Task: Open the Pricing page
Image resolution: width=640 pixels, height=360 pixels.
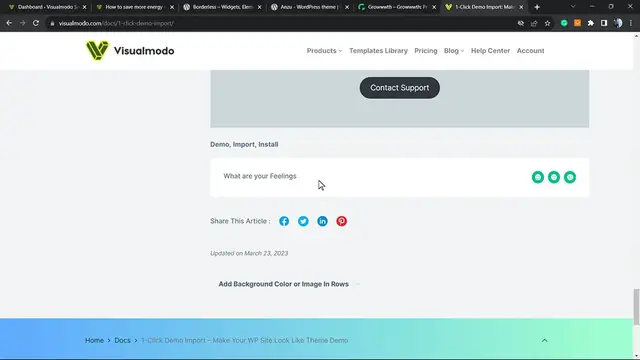Action: (426, 51)
